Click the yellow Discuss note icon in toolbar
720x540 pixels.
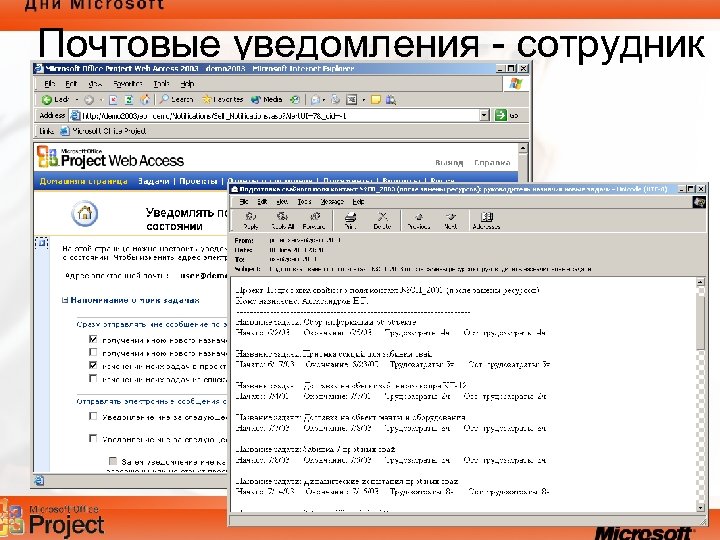pos(376,100)
